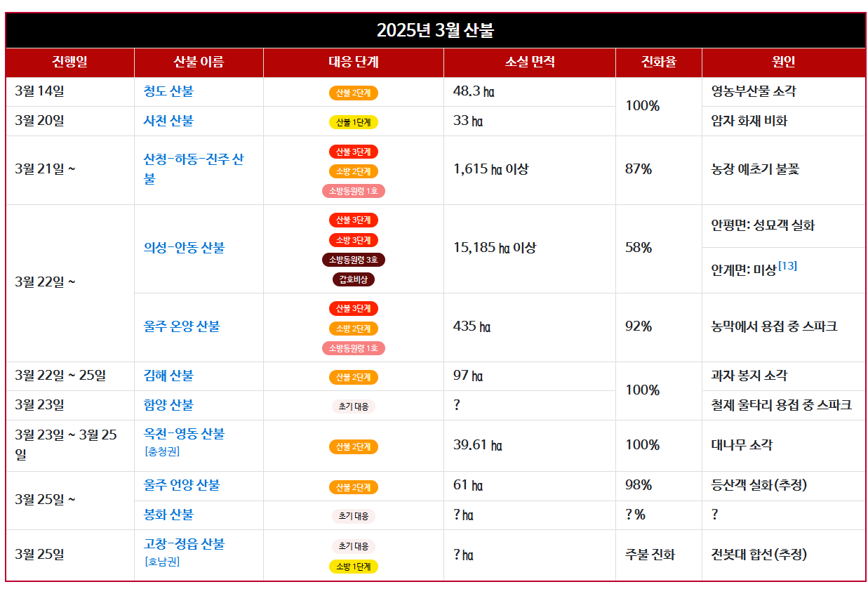
Task: Open the 고창-정읍 산불 link
Action: [x=184, y=544]
